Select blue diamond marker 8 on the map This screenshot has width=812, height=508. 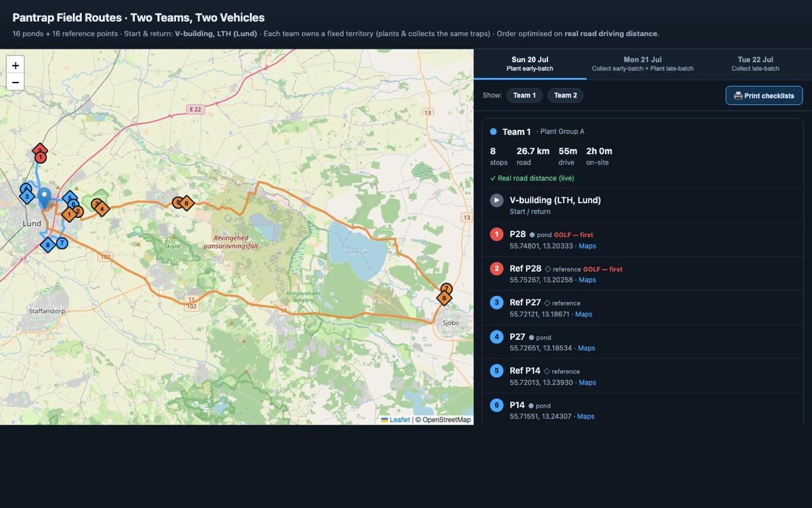click(x=47, y=245)
